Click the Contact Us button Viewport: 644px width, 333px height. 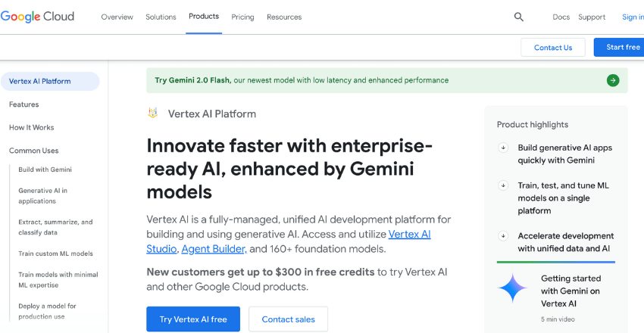pyautogui.click(x=553, y=48)
